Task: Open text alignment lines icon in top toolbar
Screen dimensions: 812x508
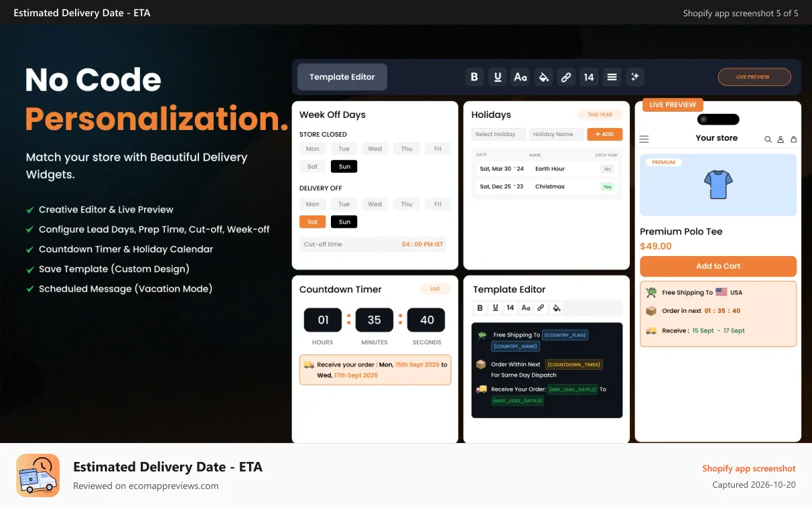Action: click(612, 77)
